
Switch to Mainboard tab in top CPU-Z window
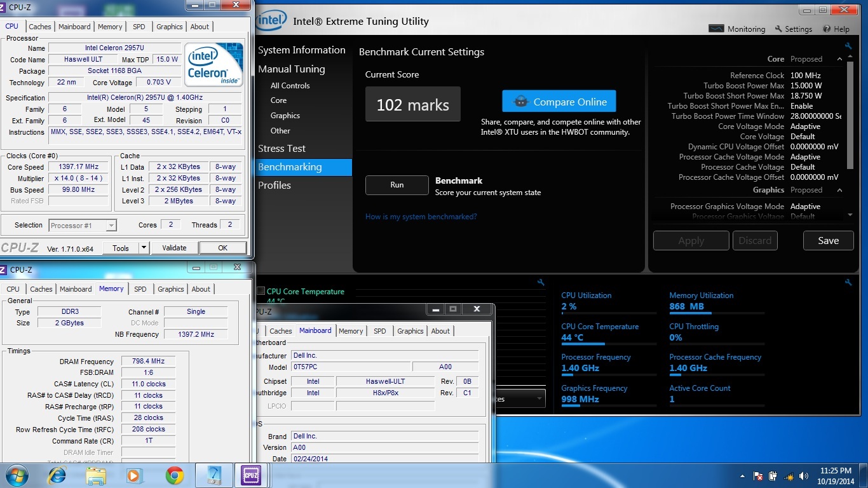(x=74, y=27)
